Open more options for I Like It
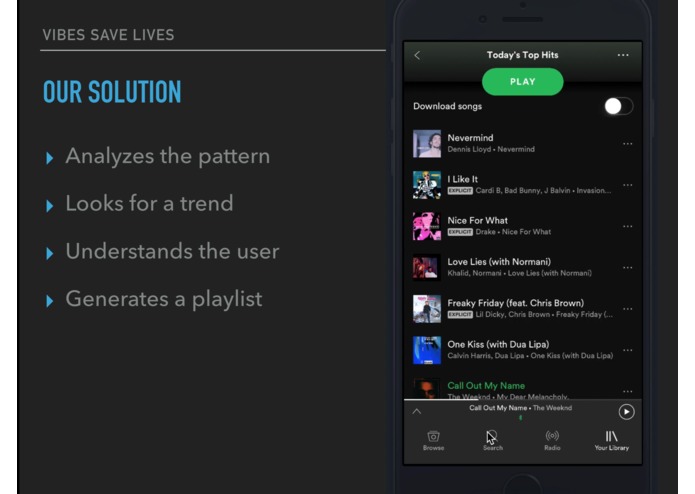695x494 pixels. tap(627, 185)
